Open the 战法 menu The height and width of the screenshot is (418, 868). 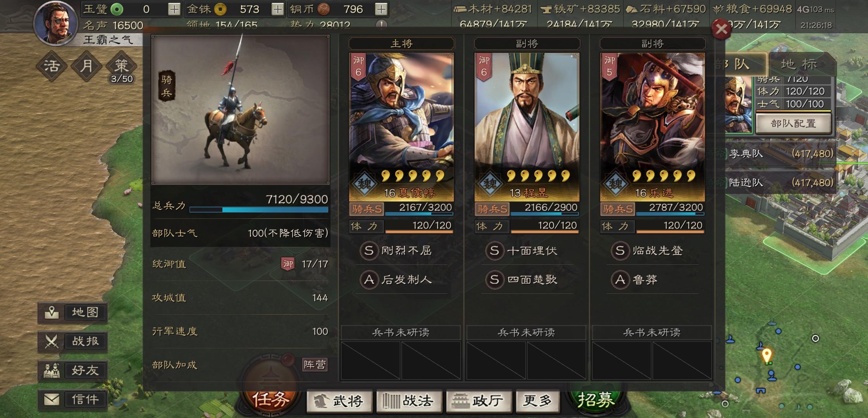click(x=409, y=401)
